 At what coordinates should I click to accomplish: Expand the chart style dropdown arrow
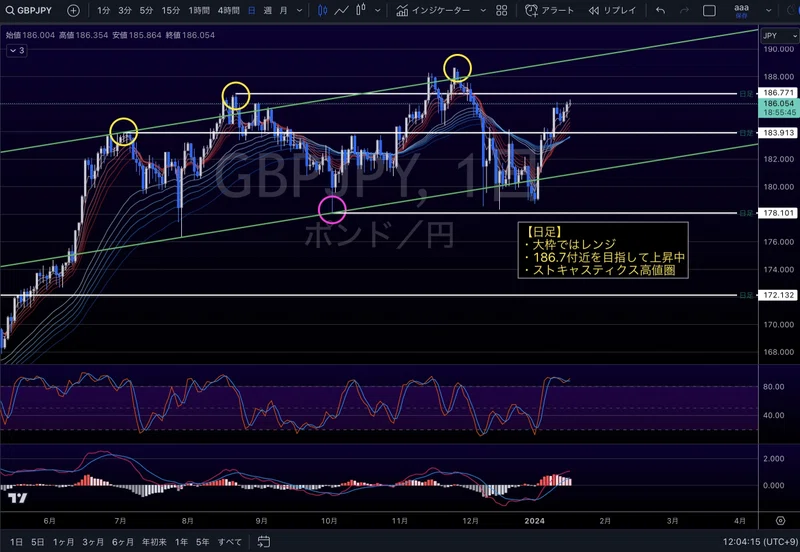[378, 10]
